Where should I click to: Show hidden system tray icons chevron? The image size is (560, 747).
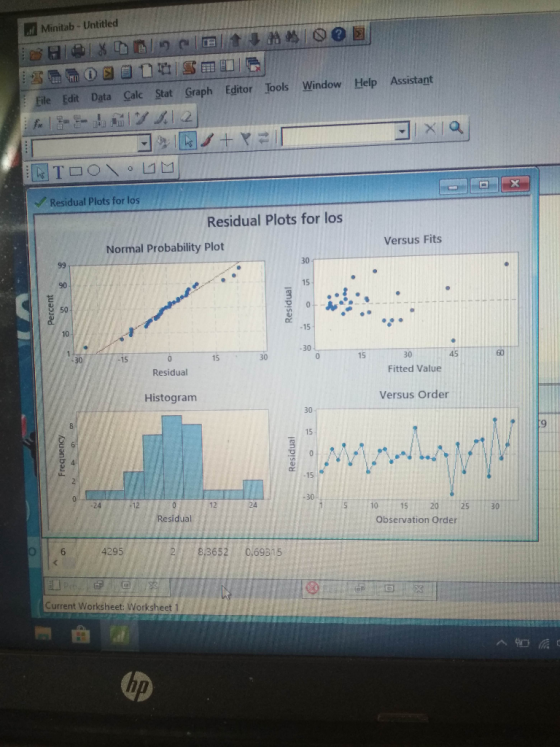[501, 643]
